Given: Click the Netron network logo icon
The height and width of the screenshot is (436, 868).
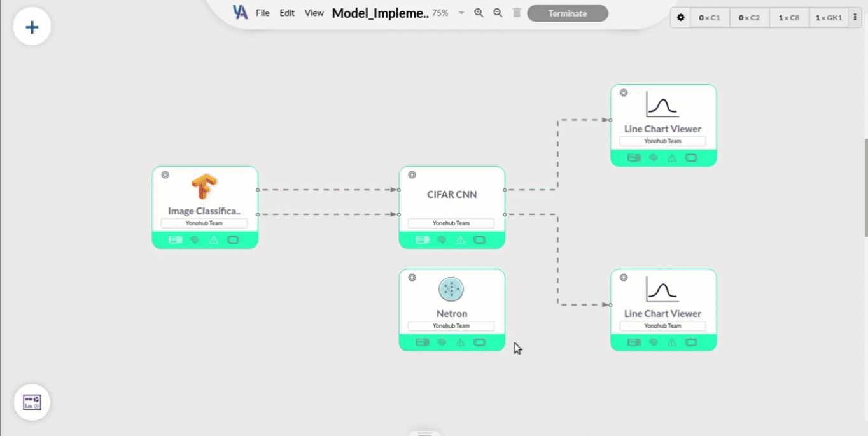Looking at the screenshot, I should [x=451, y=290].
